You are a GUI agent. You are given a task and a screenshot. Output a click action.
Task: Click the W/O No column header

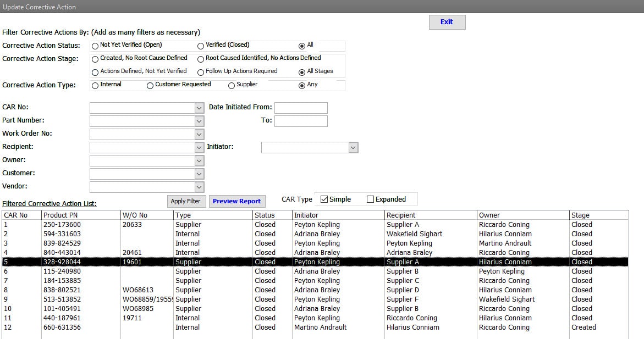pos(147,215)
